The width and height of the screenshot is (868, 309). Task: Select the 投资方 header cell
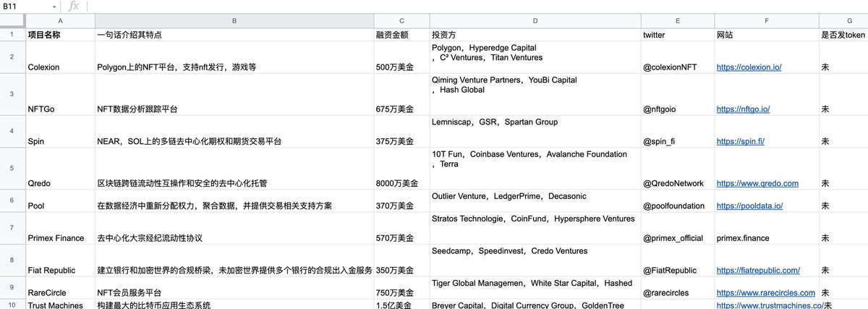click(535, 34)
